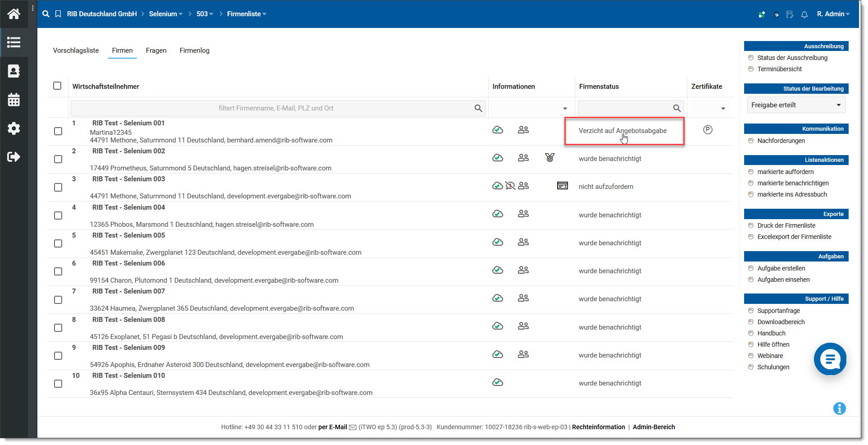The image size is (868, 445).
Task: Open the address book sidebar icon
Action: tap(14, 71)
